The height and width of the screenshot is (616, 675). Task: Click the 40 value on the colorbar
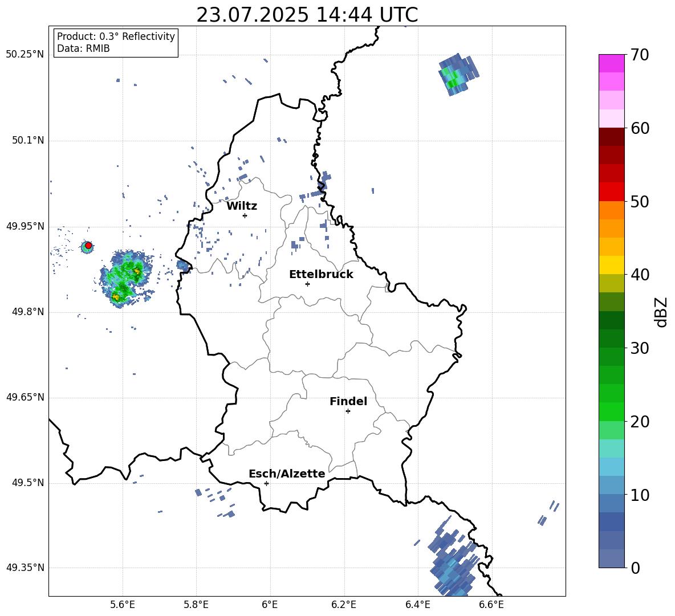[640, 275]
